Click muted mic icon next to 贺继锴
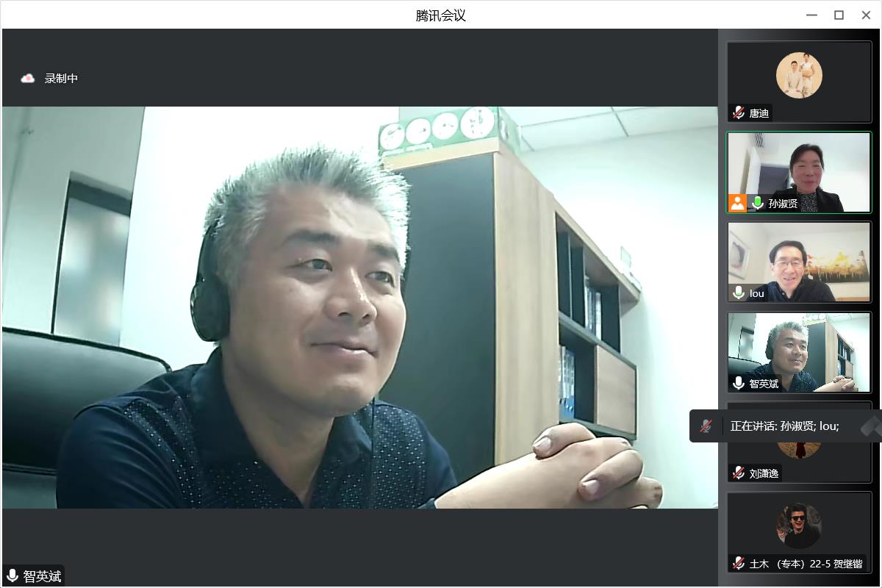This screenshot has width=882, height=588. click(739, 563)
